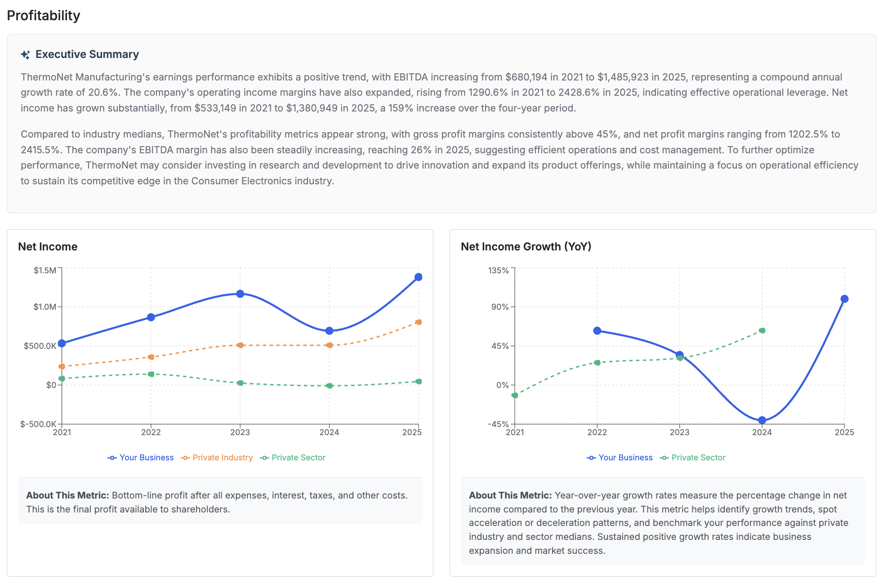The image size is (883, 588).
Task: Click the Net Income chart title
Action: (x=47, y=246)
